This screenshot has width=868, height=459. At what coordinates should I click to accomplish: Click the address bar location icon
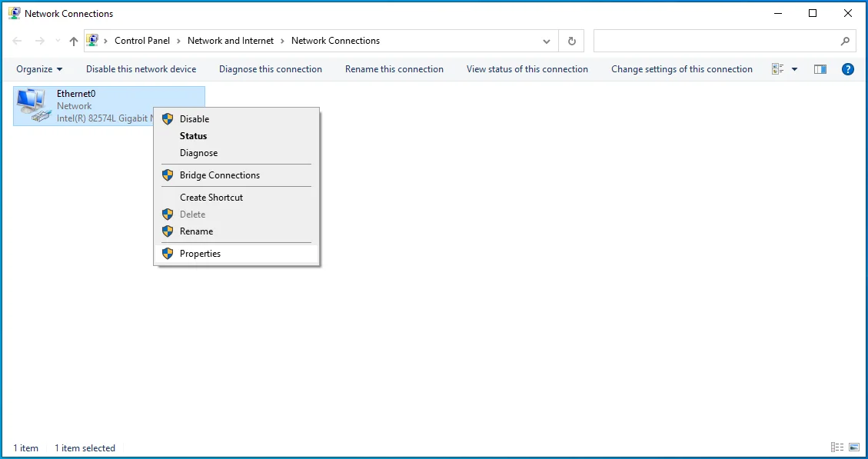[92, 41]
